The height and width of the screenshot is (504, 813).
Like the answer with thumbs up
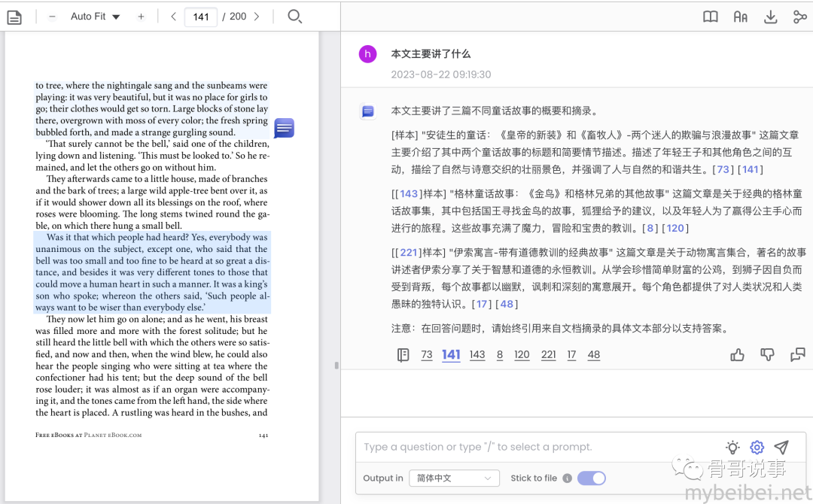click(x=737, y=355)
